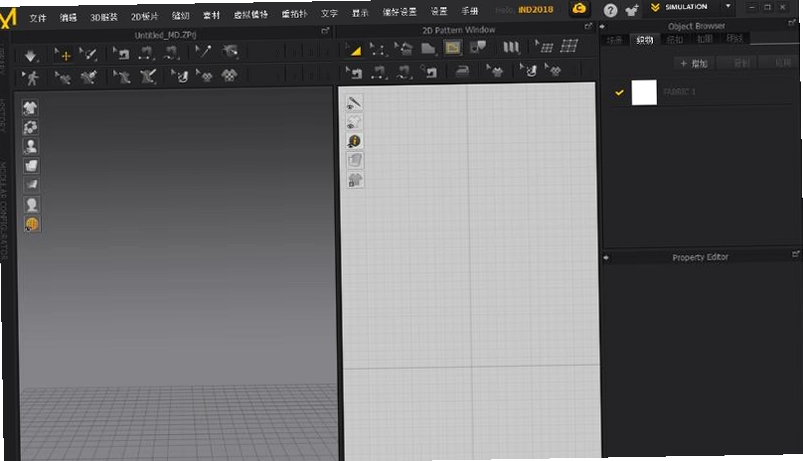Select the FABRIC 1 row label

pyautogui.click(x=679, y=92)
